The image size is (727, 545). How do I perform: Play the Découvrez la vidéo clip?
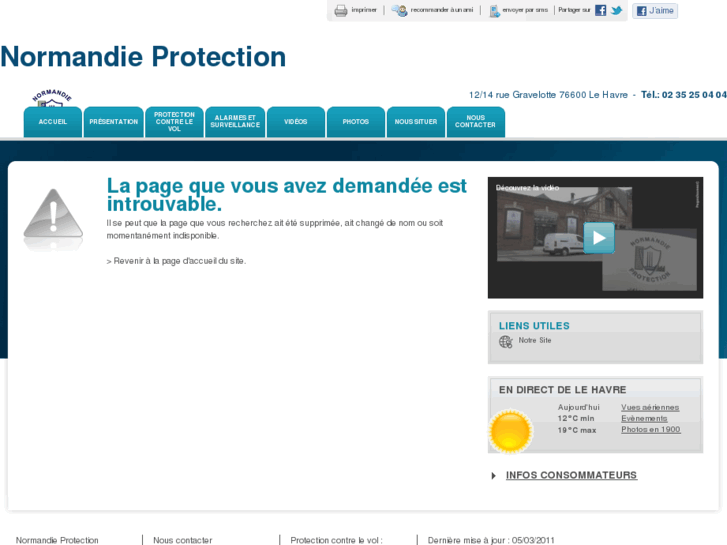(x=599, y=238)
